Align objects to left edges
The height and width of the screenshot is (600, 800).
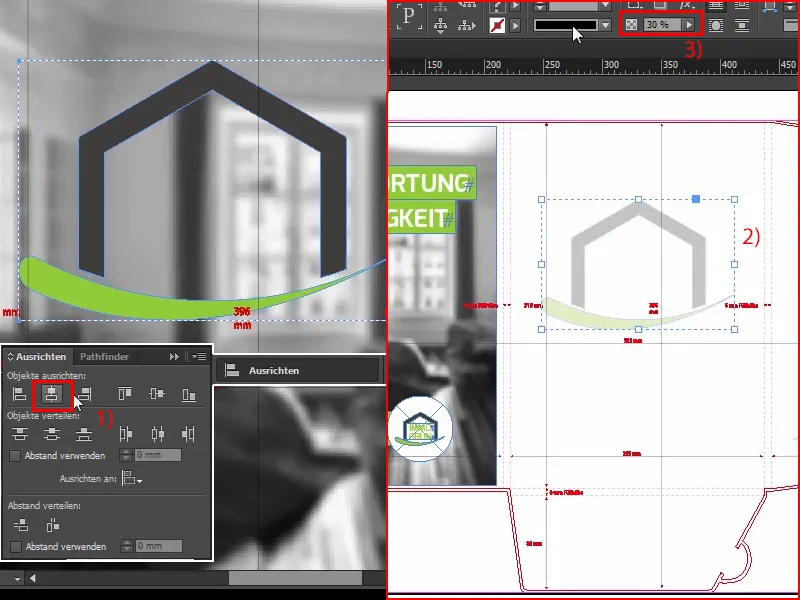pos(19,394)
